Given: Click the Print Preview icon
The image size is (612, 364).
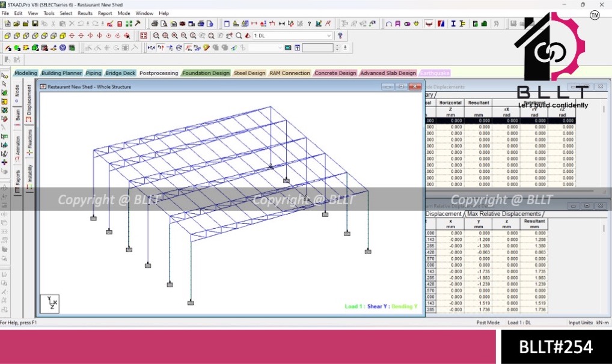Looking at the screenshot, I should [x=164, y=24].
